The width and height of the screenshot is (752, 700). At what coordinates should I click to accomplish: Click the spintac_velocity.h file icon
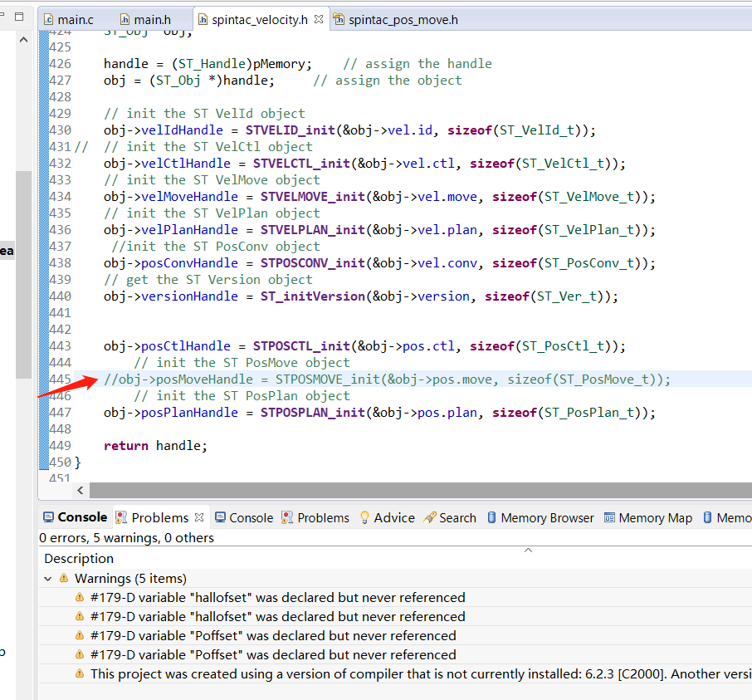pos(203,20)
